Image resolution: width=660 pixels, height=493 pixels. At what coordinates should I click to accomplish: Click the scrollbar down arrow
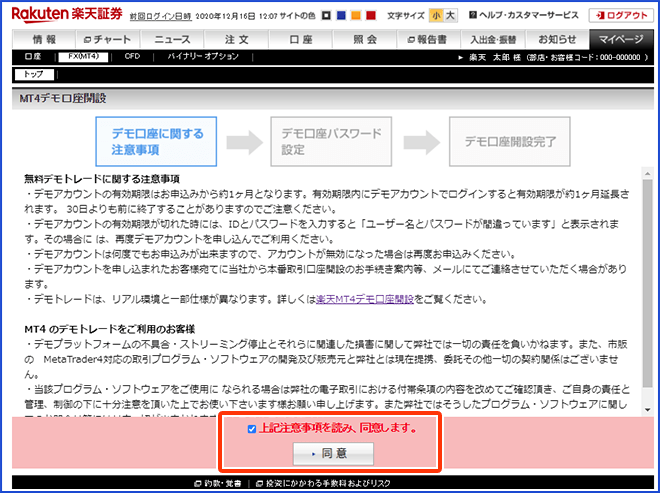click(647, 410)
